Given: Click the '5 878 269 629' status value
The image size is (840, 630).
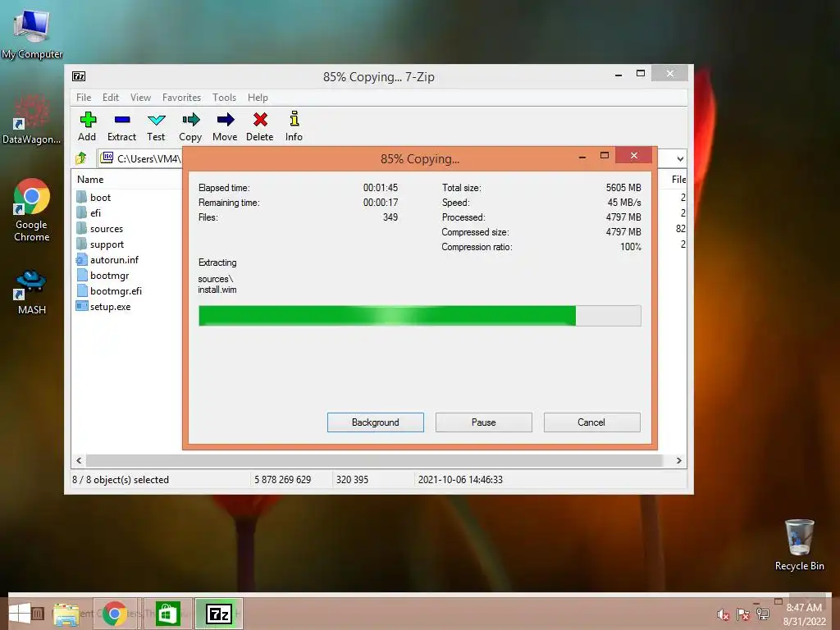Looking at the screenshot, I should [282, 479].
